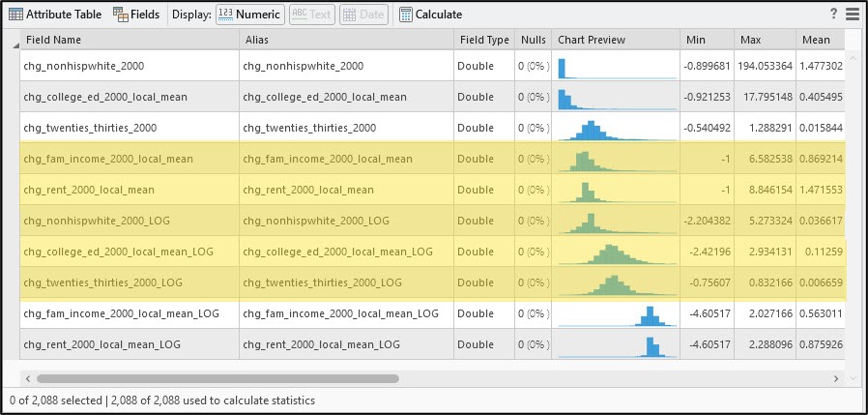Click the Nulls column header
868x415 pixels.
tap(533, 40)
